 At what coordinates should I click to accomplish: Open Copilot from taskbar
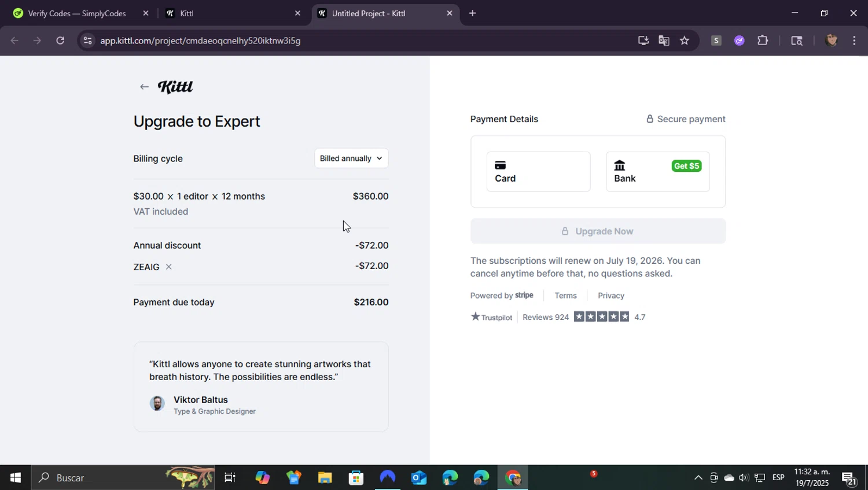coord(263,478)
